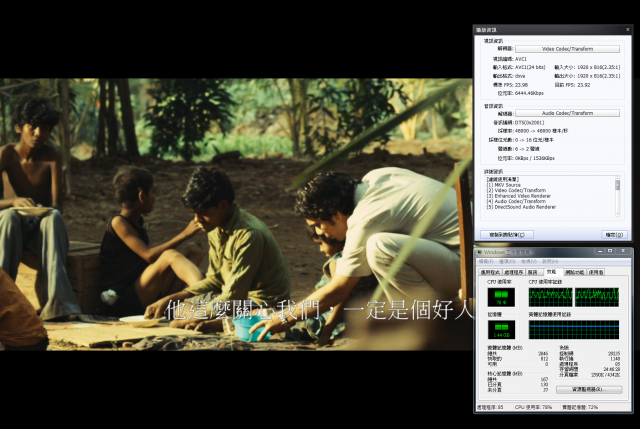Click the 0 -> 16 sample bits value
The height and width of the screenshot is (429, 640).
click(534, 140)
